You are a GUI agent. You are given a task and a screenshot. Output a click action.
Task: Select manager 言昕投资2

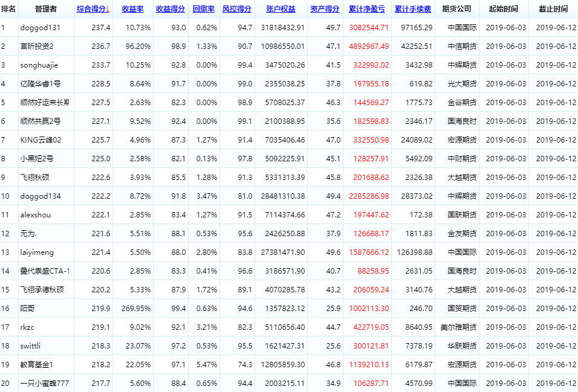click(37, 47)
